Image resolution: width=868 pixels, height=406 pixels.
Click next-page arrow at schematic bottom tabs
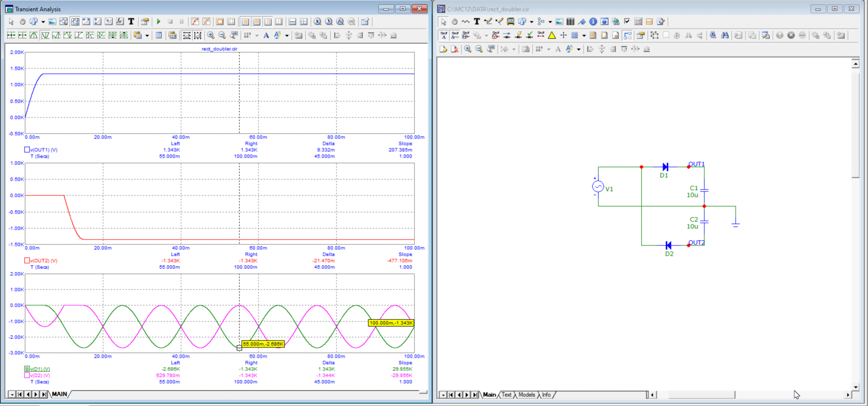coord(467,395)
